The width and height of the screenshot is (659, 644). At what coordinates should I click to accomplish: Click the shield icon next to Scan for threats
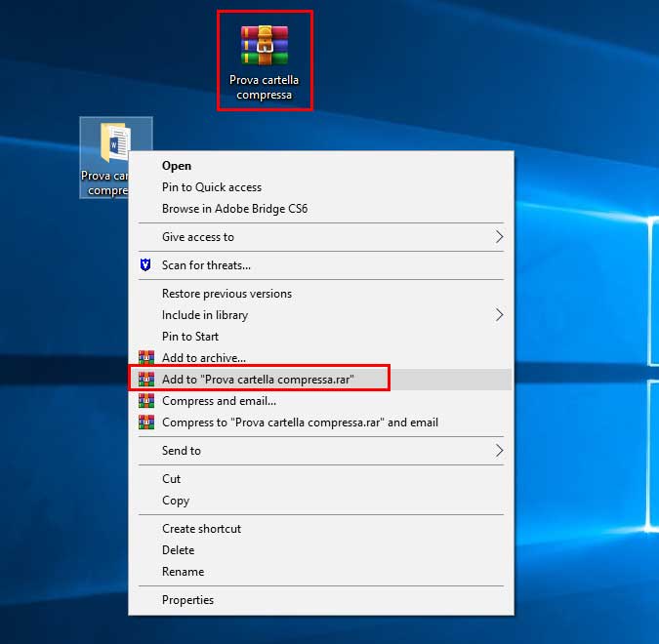pos(145,264)
